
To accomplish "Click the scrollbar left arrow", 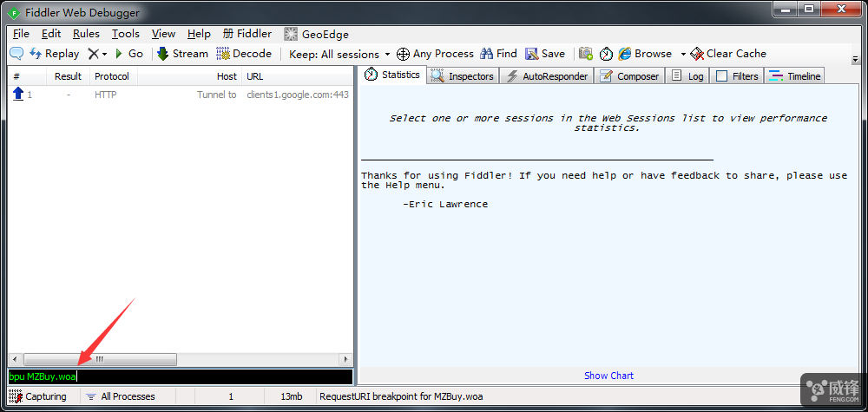I will (15, 359).
